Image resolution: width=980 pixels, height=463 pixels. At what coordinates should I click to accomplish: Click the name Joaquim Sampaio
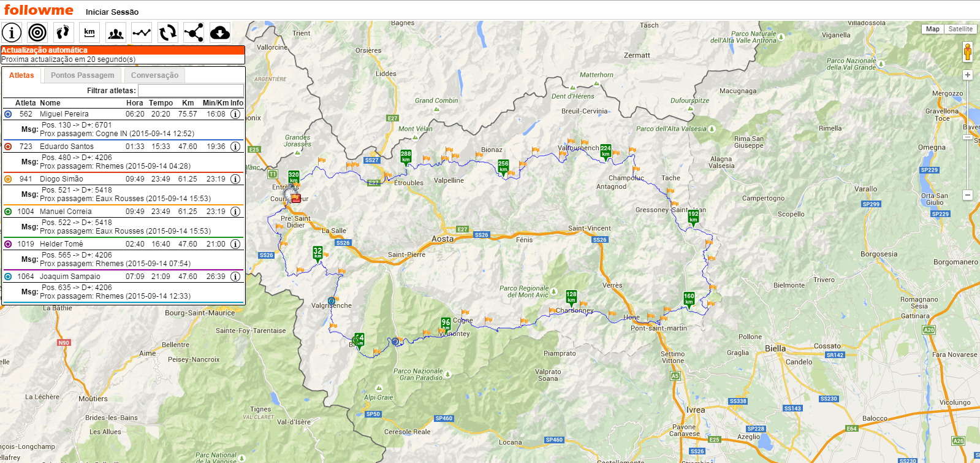tap(70, 277)
